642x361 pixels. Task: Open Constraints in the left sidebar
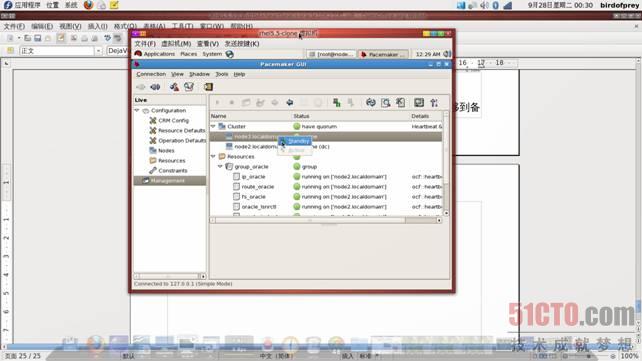point(169,171)
